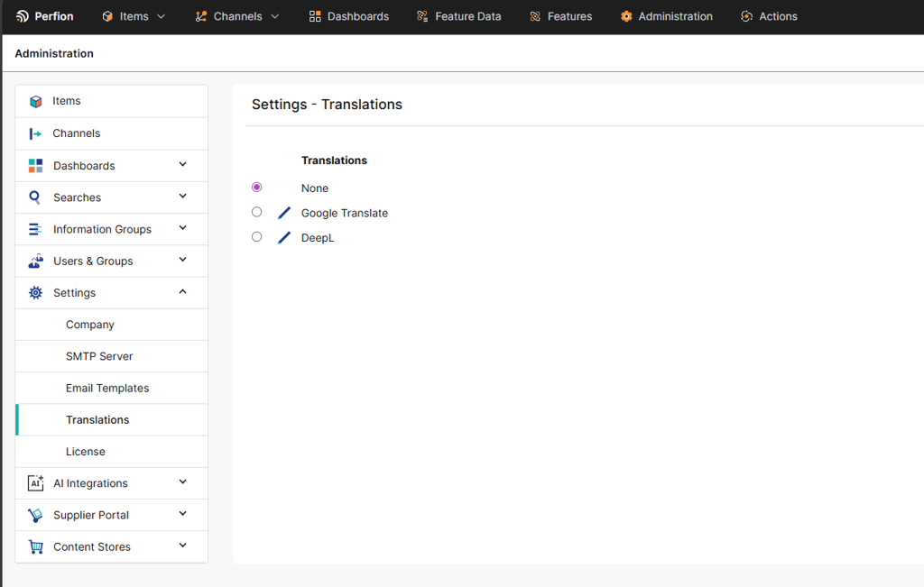
Task: Expand the Users & Groups chevron
Action: [x=182, y=260]
